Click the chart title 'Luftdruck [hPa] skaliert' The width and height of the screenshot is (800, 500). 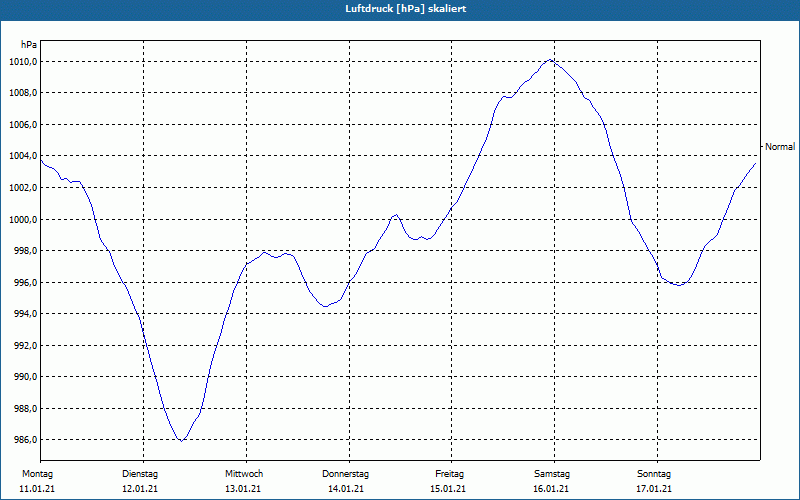406,9
